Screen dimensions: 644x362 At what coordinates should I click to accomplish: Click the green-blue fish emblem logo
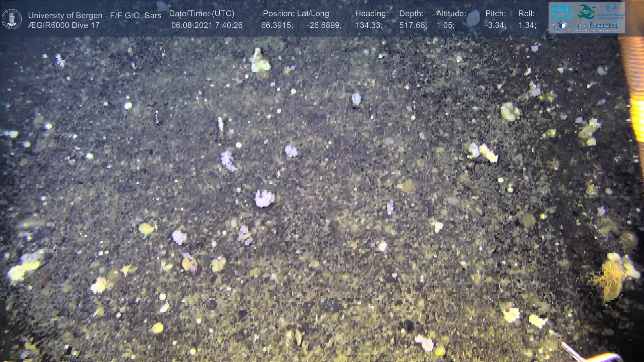[x=587, y=12]
